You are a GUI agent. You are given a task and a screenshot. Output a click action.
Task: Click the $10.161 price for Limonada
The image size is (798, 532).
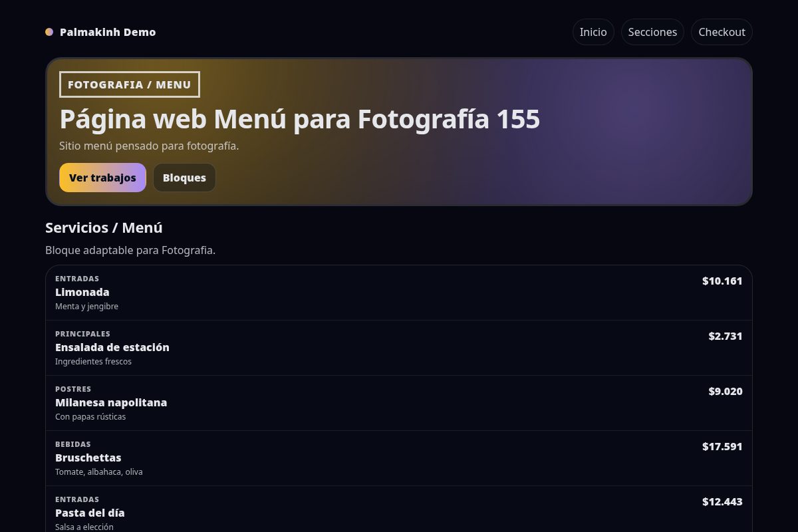[x=722, y=281]
